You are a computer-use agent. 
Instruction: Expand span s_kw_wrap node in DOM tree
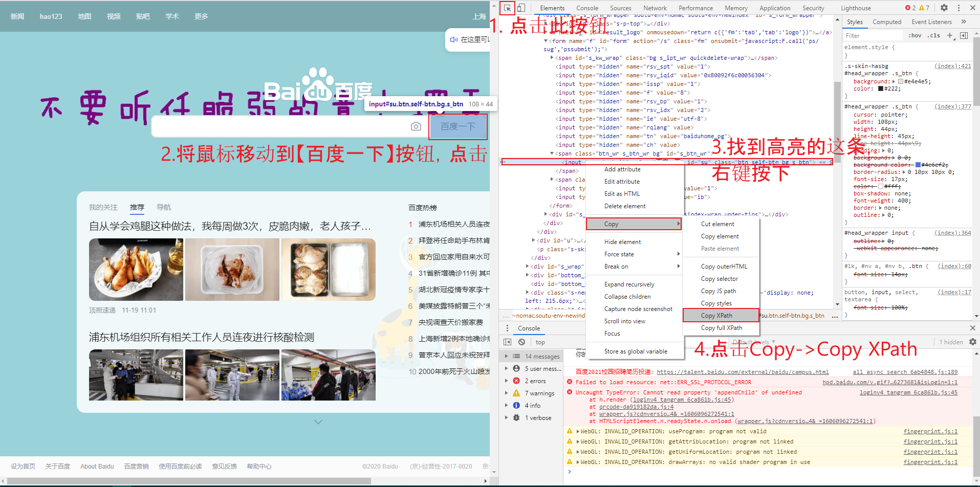pos(552,58)
